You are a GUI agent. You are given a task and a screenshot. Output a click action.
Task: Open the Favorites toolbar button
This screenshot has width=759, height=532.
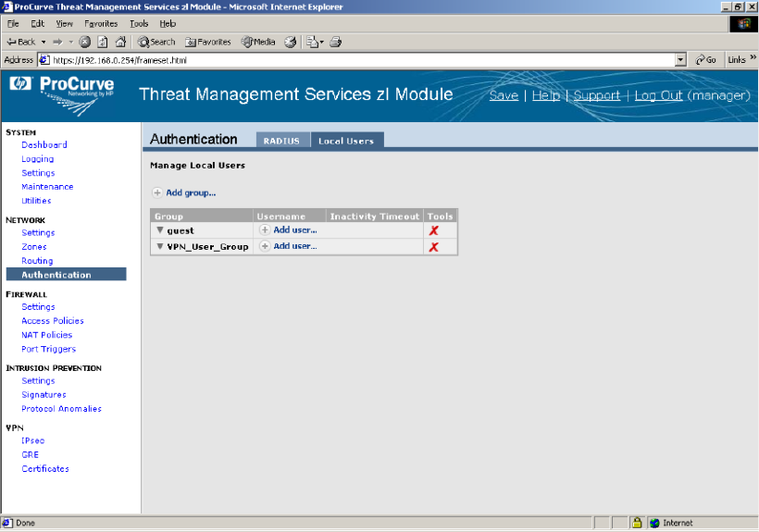pyautogui.click(x=208, y=42)
